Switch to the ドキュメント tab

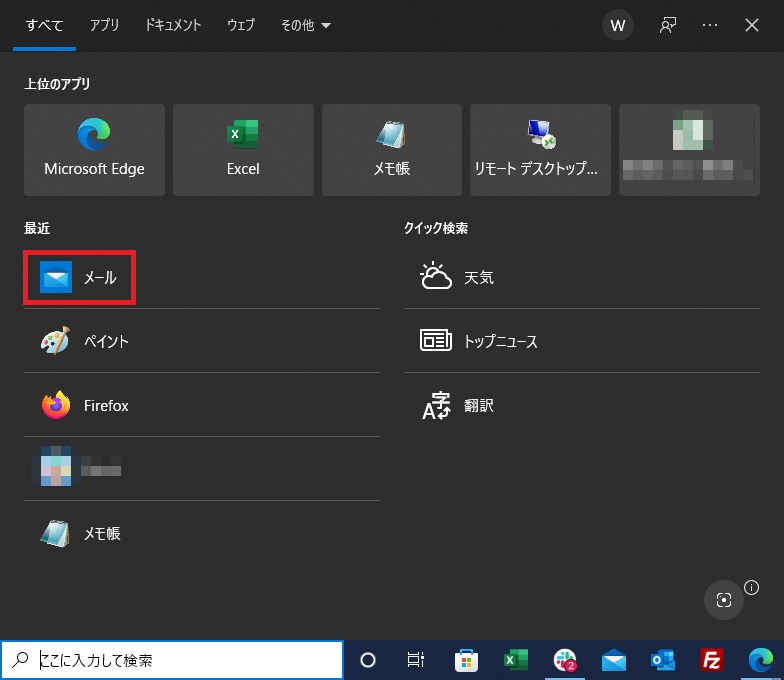tap(173, 25)
